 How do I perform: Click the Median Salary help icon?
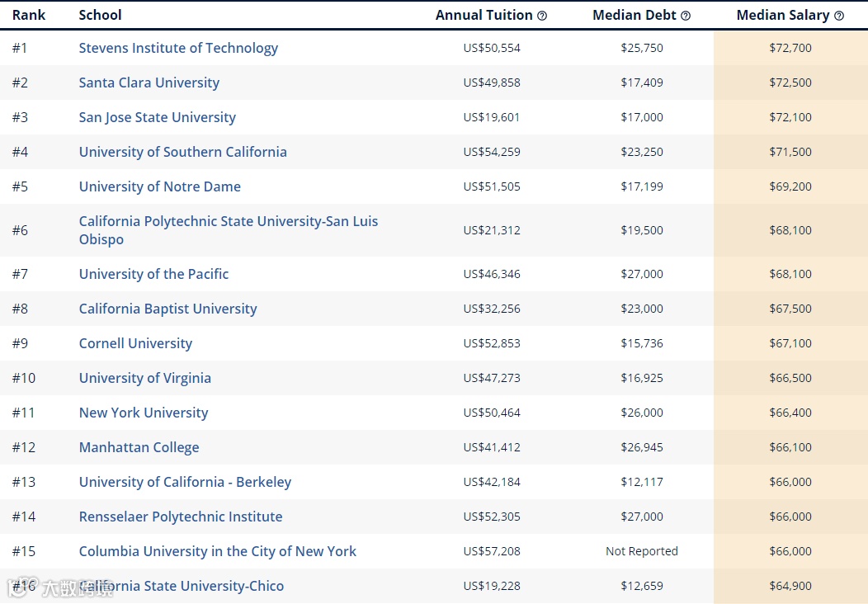(839, 16)
